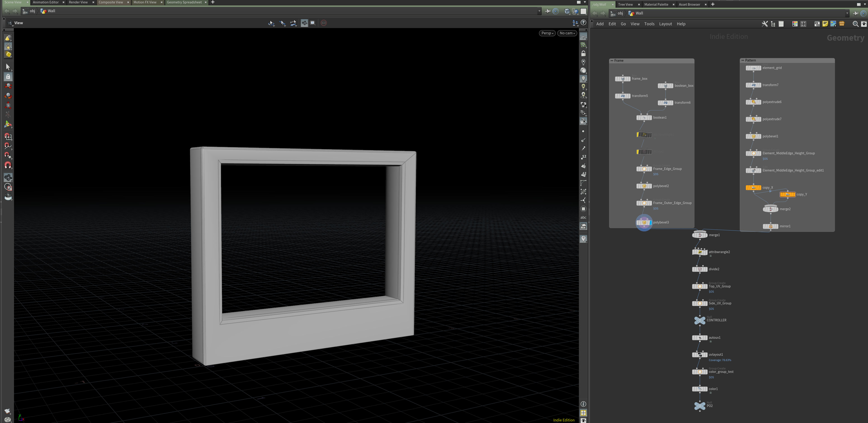The image size is (868, 423).
Task: Click the viewport help question mark icon
Action: coord(584,23)
